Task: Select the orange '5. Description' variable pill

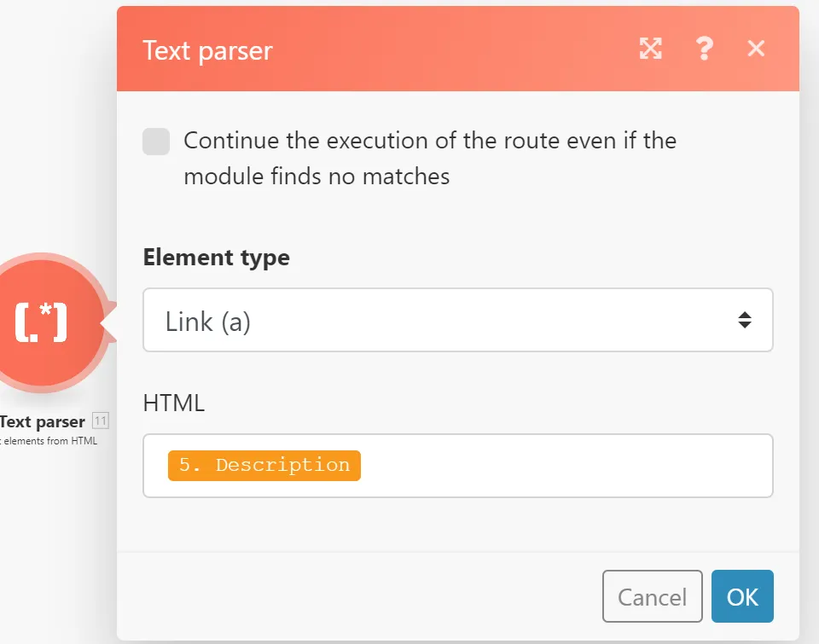Action: tap(264, 466)
